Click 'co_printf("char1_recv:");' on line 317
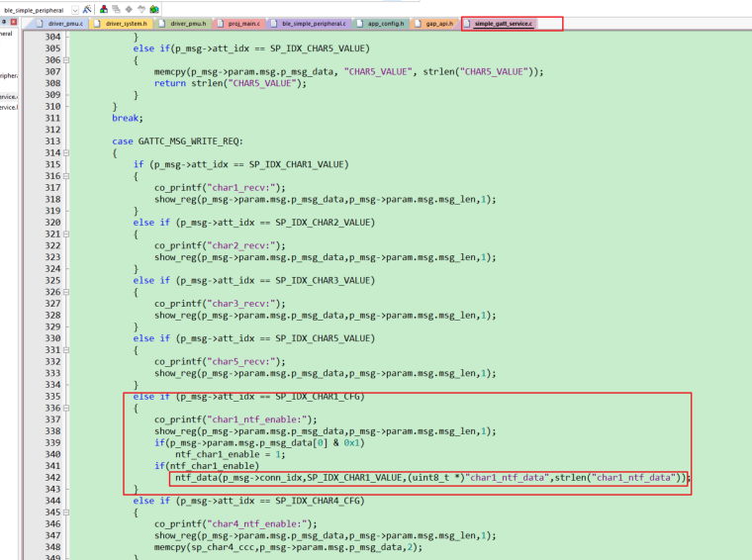Screen dimensions: 752x560 (220, 188)
